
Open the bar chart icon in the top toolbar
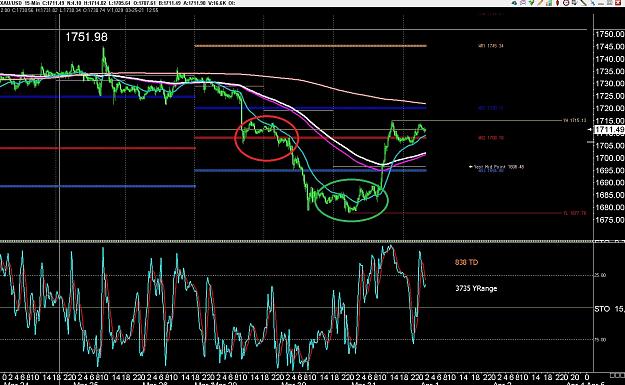click(549, 3)
